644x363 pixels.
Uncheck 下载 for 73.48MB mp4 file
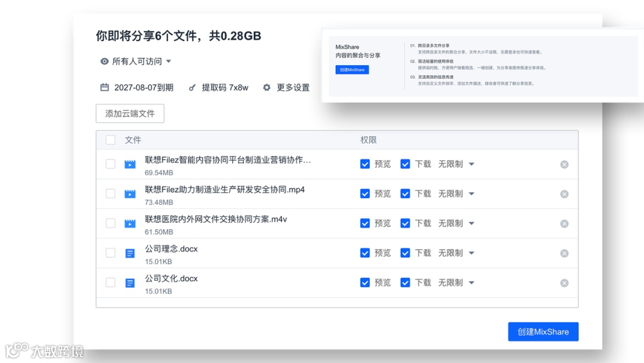[x=405, y=193]
